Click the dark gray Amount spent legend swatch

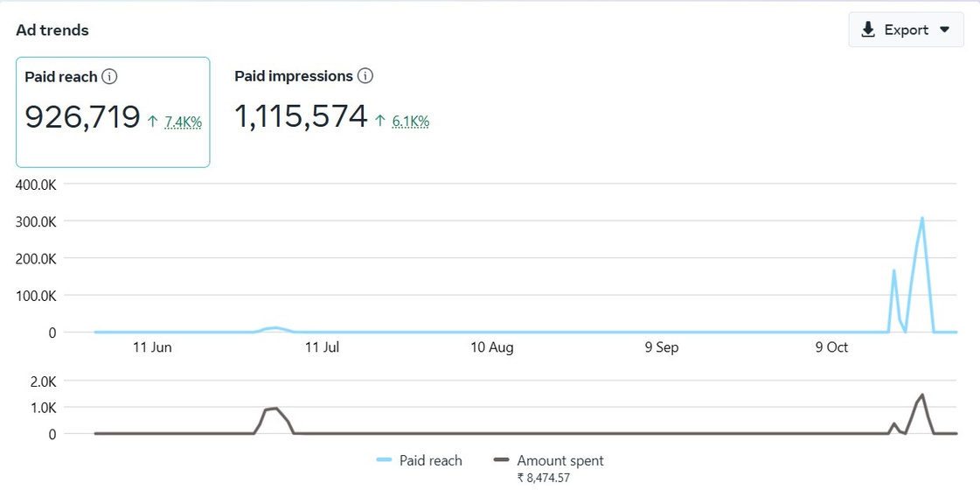501,460
